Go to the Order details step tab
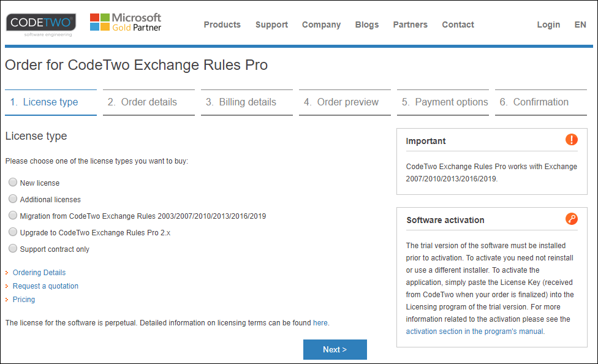598x364 pixels. [x=149, y=102]
